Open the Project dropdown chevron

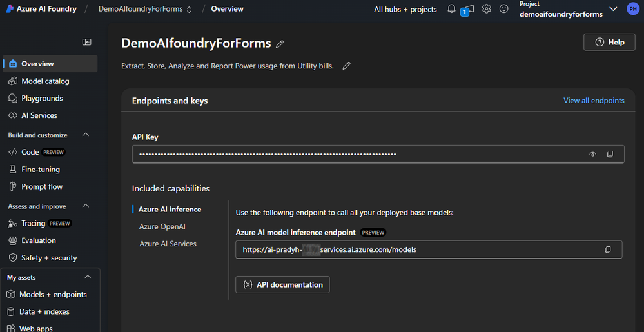point(613,8)
